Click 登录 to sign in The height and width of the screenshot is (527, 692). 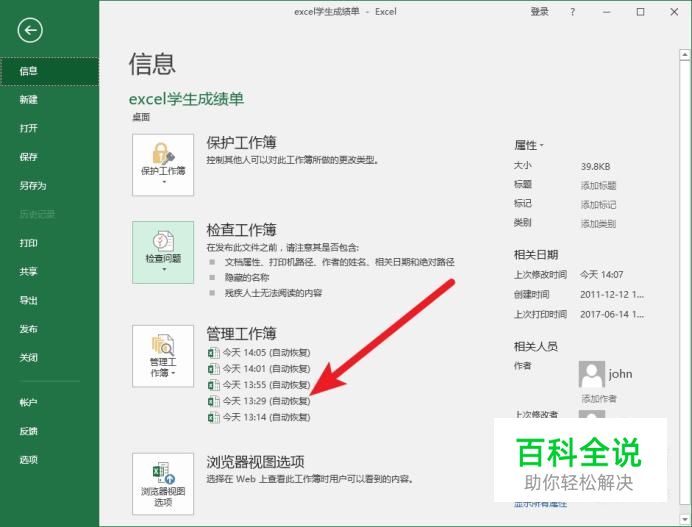539,12
